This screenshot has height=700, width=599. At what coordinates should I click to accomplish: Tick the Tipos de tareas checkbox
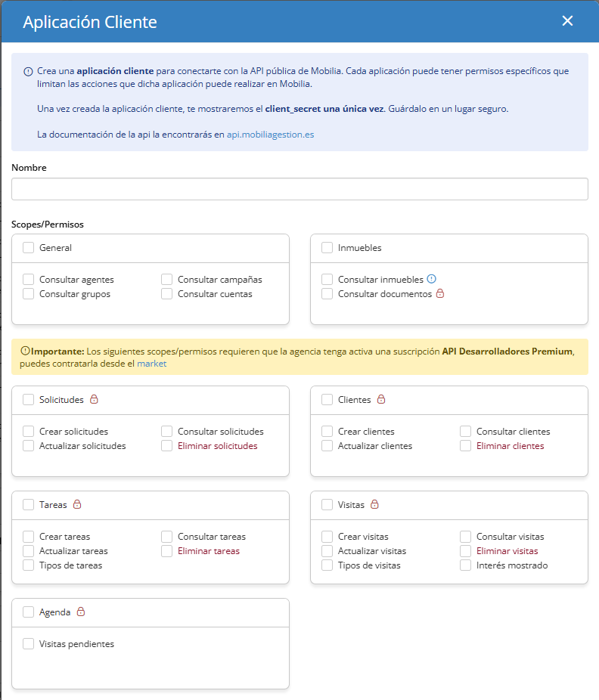click(29, 565)
